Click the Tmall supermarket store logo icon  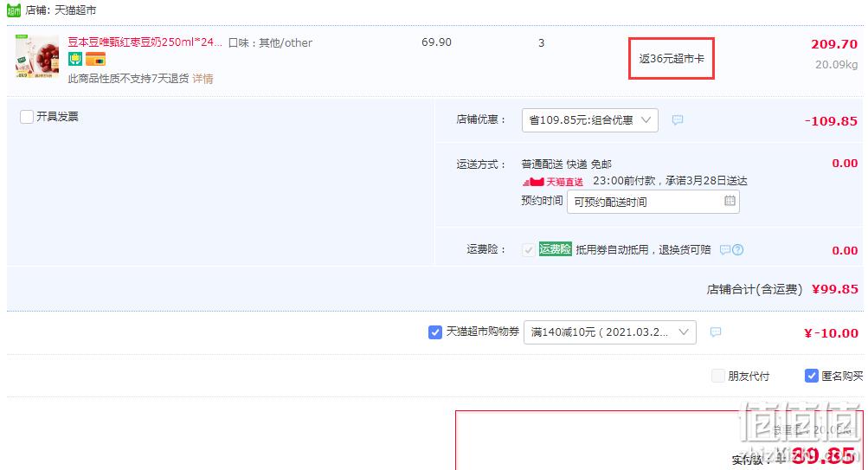tap(13, 10)
